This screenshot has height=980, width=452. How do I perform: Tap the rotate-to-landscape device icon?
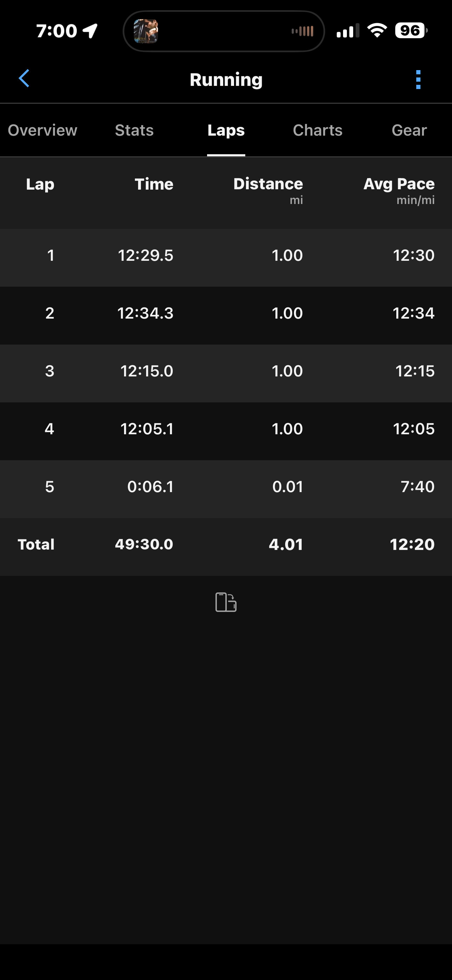(226, 602)
